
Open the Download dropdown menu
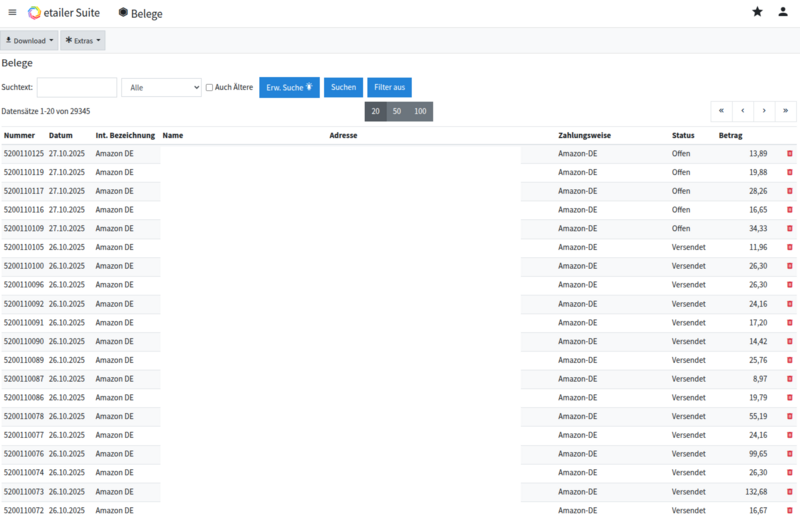click(29, 41)
